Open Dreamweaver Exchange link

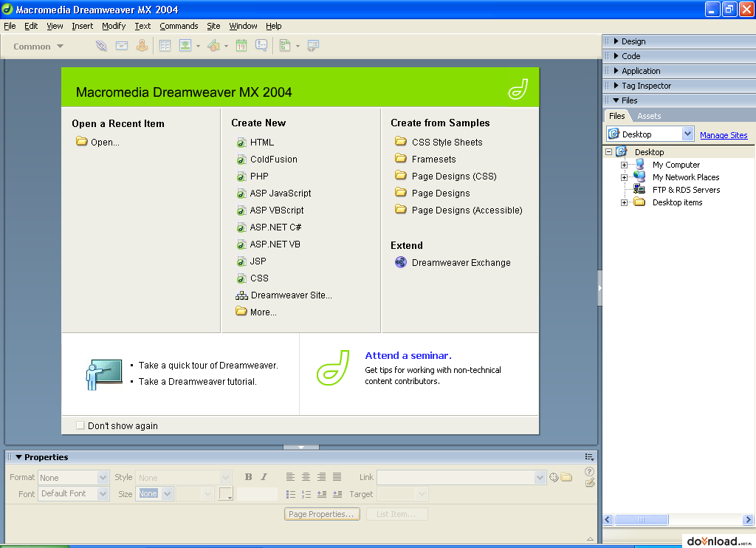[x=453, y=262]
